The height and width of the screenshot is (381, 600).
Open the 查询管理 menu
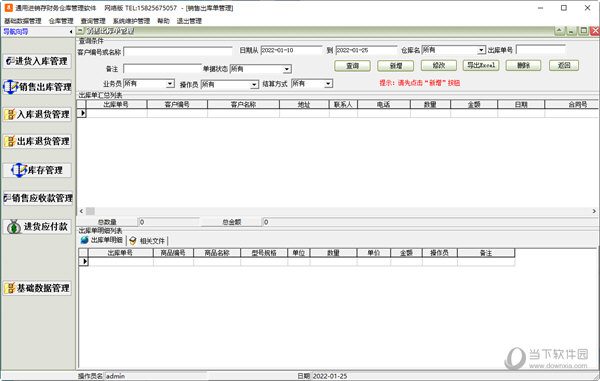point(93,21)
